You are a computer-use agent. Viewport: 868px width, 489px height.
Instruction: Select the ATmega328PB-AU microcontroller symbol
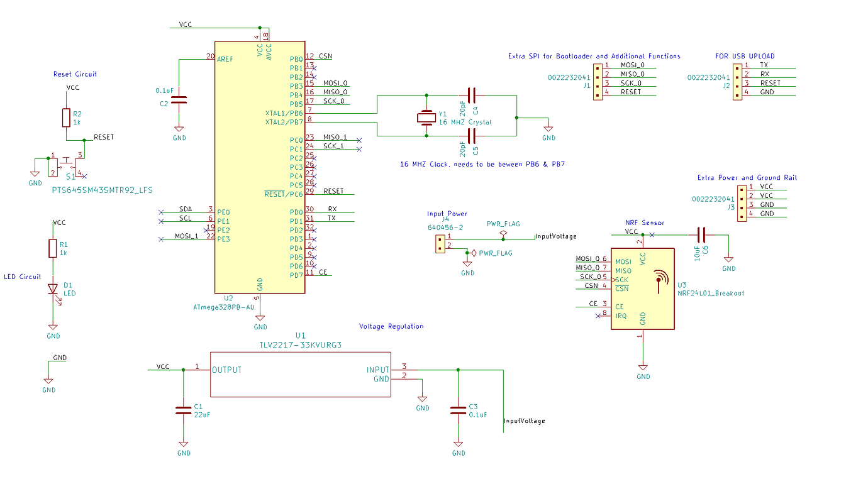pyautogui.click(x=260, y=167)
